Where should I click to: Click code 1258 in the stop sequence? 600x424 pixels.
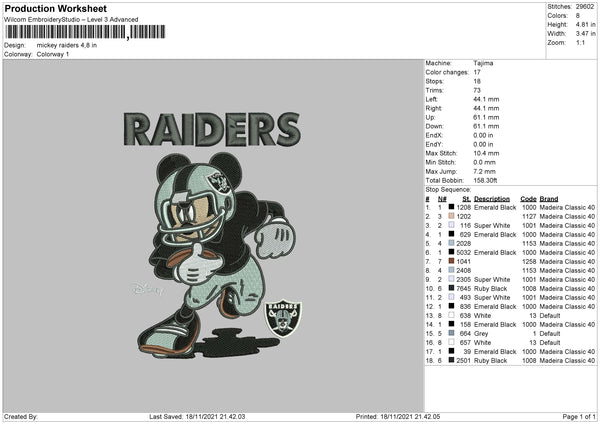529,261
